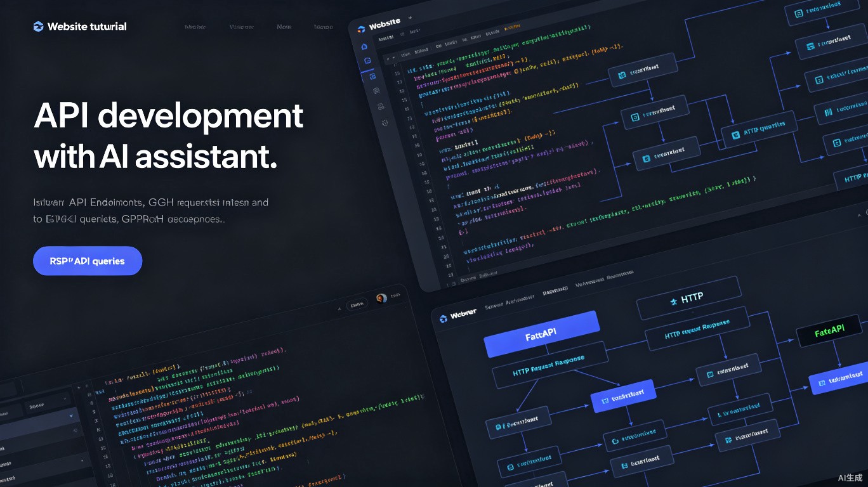
Task: Select the green FateAPI node
Action: 830,330
